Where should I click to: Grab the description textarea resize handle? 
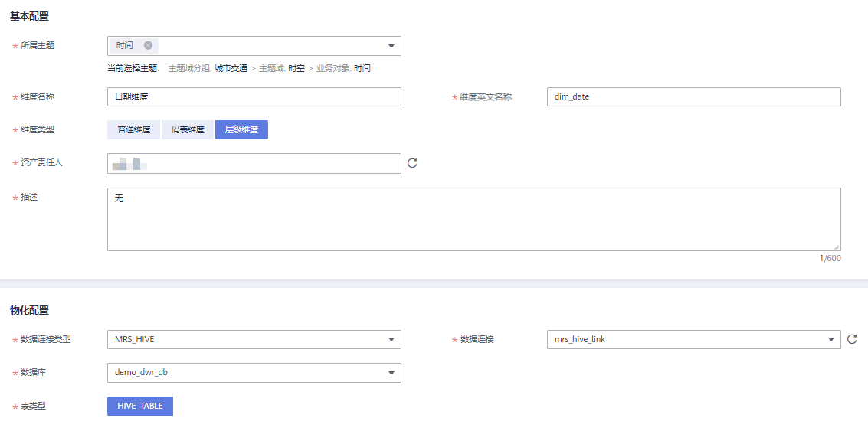tap(837, 247)
